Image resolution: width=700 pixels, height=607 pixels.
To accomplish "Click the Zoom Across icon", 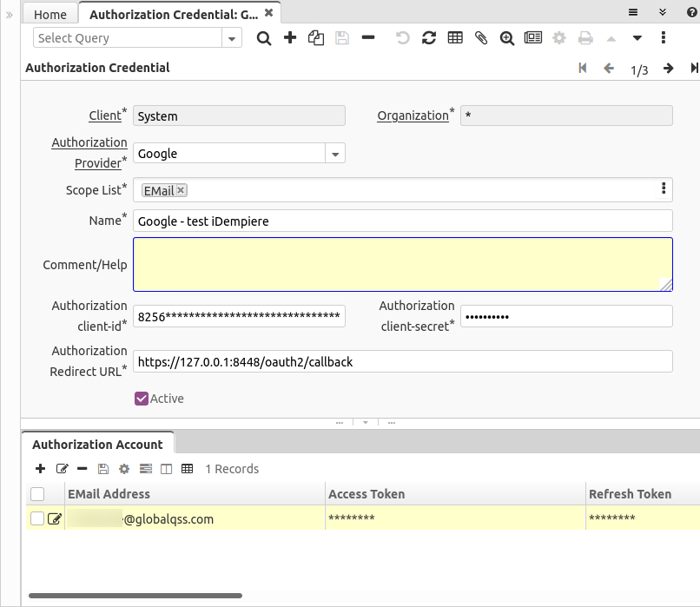I will coord(507,38).
